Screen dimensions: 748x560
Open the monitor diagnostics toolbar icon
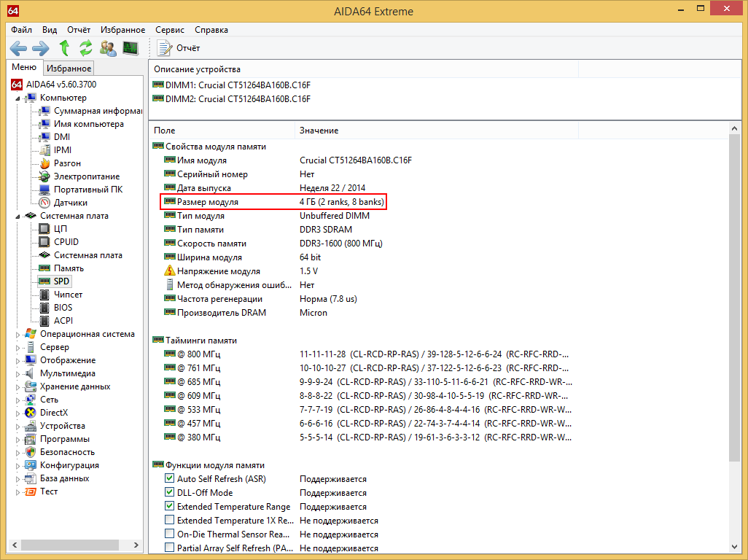coord(130,48)
